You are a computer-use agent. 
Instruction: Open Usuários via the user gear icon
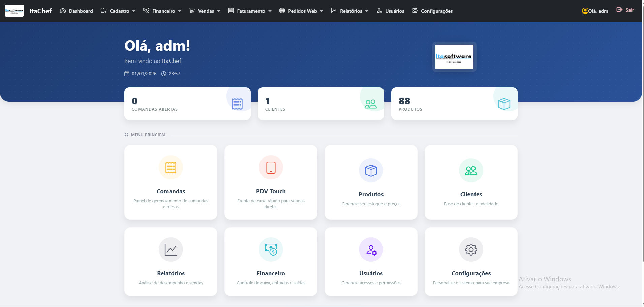(371, 249)
